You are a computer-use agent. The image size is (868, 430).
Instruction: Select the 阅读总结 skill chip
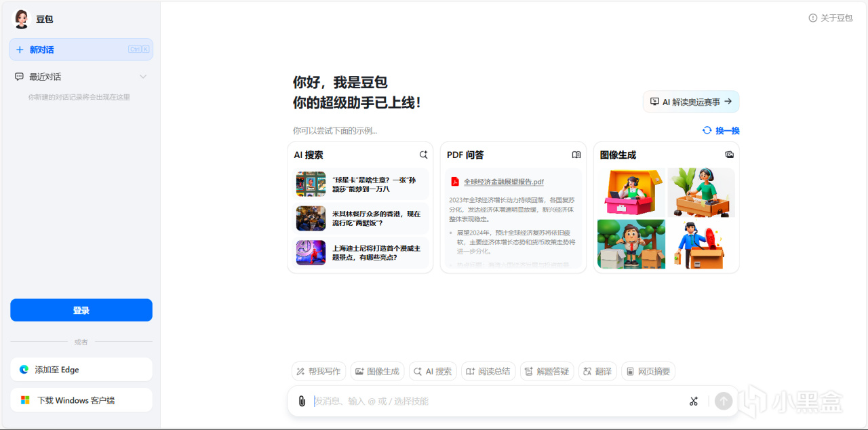point(488,371)
